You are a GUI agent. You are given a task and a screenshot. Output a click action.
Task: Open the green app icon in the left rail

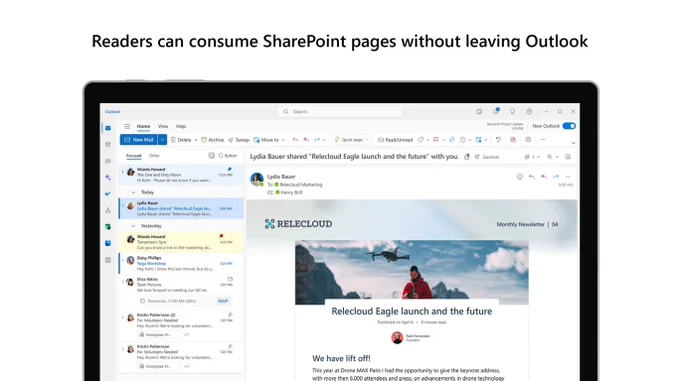tap(108, 227)
